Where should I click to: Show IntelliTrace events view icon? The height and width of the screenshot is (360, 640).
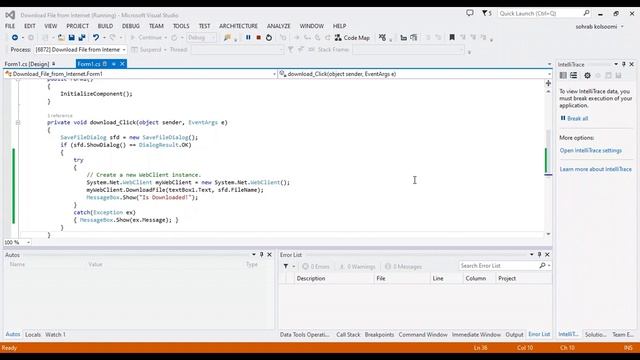pyautogui.click(x=563, y=76)
